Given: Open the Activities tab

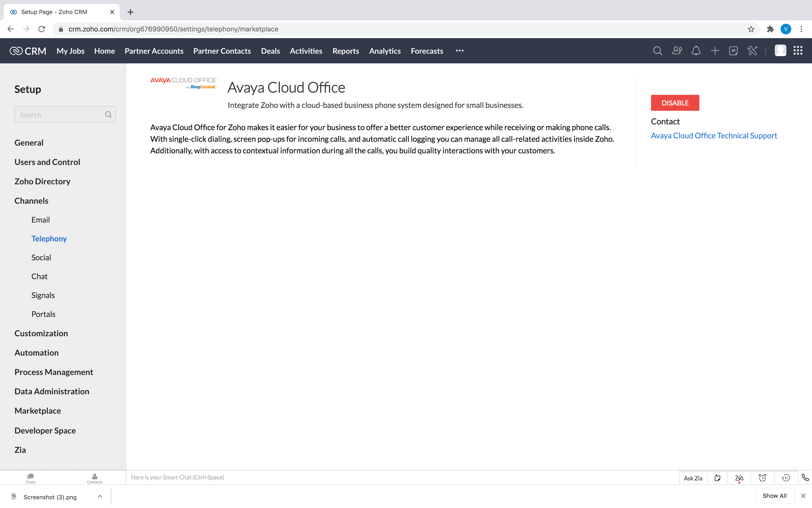Looking at the screenshot, I should (x=306, y=51).
